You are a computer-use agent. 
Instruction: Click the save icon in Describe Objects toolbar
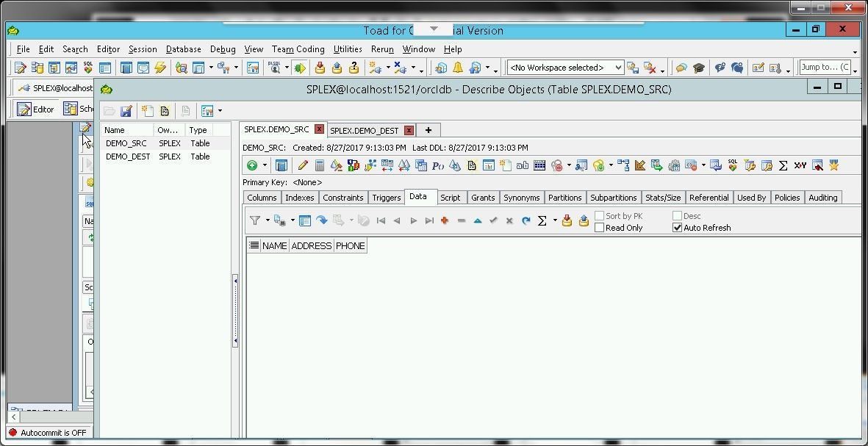(x=126, y=111)
